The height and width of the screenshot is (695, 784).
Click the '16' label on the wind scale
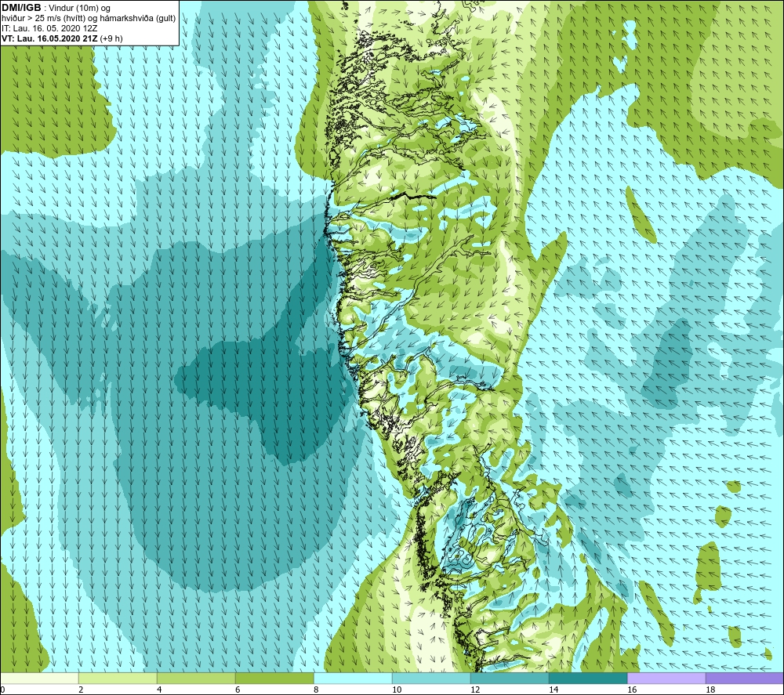point(632,690)
